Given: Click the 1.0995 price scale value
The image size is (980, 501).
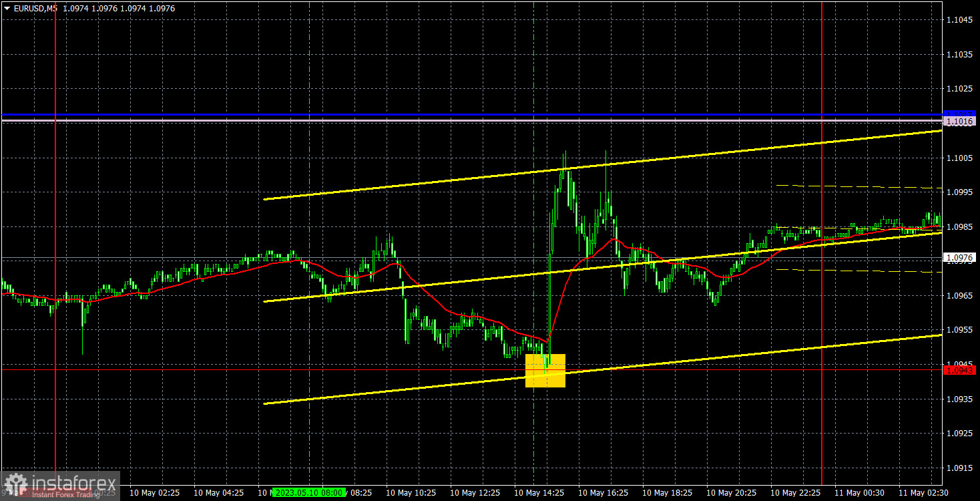Looking at the screenshot, I should pyautogui.click(x=959, y=192).
